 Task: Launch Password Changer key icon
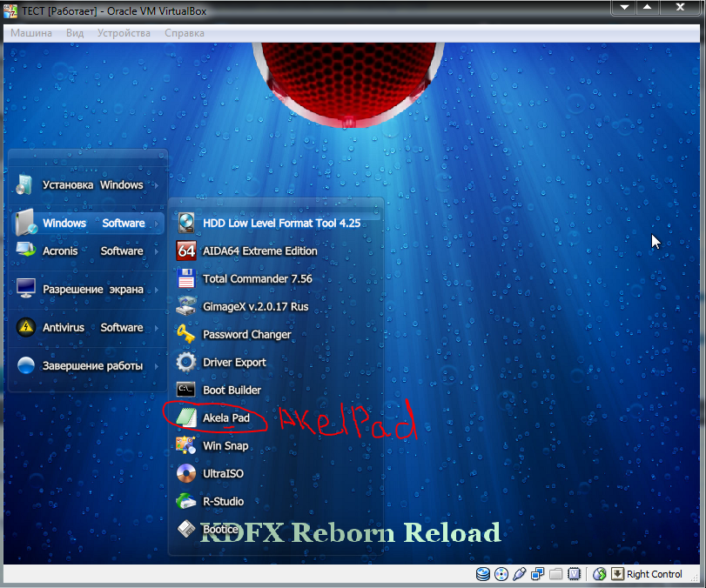[x=186, y=334]
